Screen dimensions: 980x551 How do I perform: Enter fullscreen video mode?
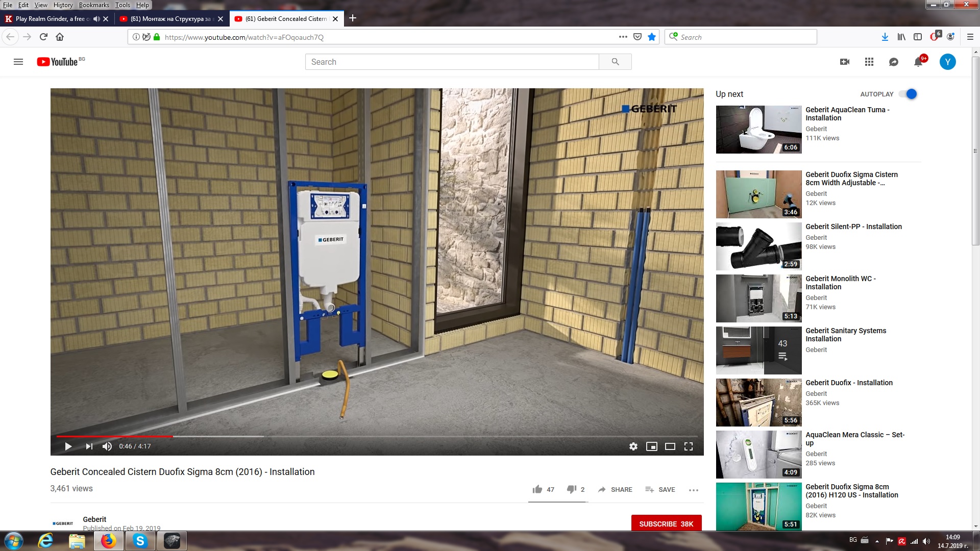688,446
